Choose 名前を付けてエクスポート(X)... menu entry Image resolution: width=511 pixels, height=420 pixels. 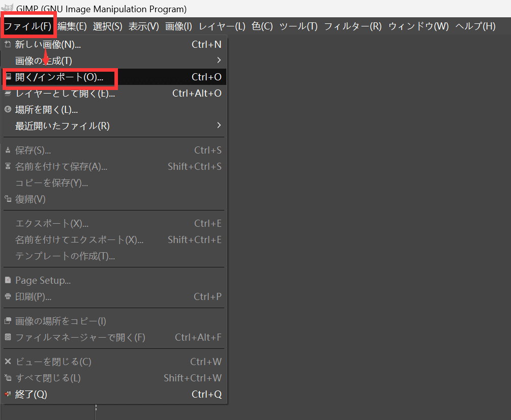[114, 240]
